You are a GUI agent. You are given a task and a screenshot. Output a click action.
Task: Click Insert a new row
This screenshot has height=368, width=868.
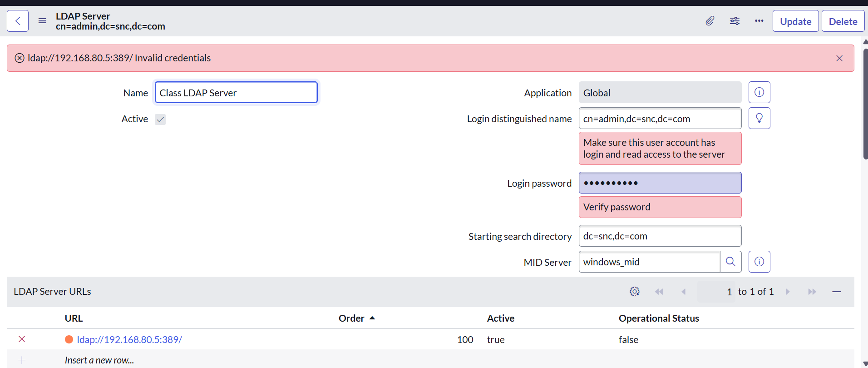[x=99, y=360]
